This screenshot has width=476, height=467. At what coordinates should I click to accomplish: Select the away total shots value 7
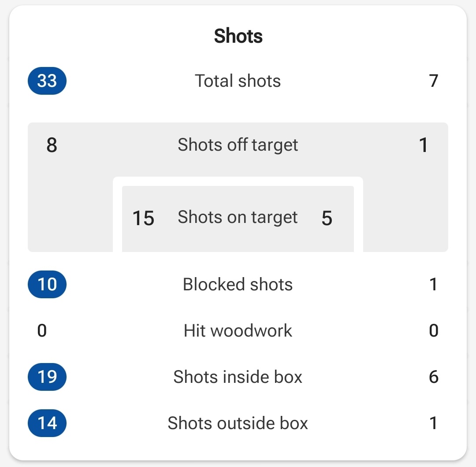click(x=434, y=81)
